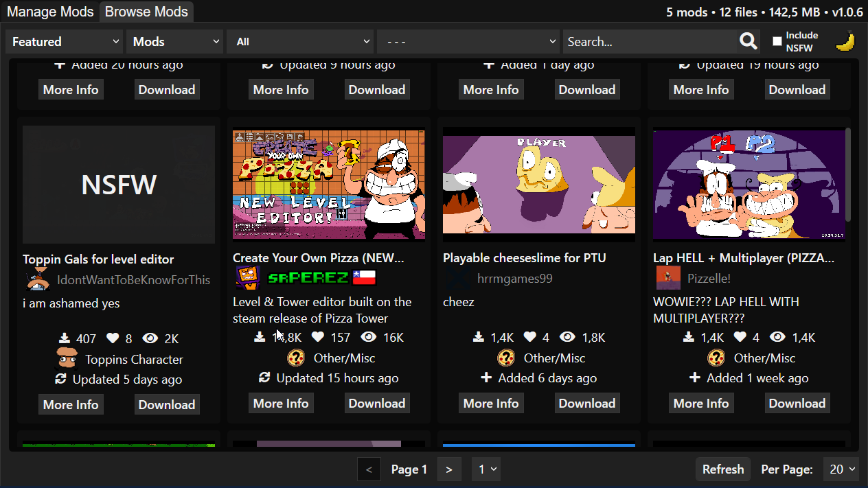Open More Info for Toppin Gals for level editor

71,404
